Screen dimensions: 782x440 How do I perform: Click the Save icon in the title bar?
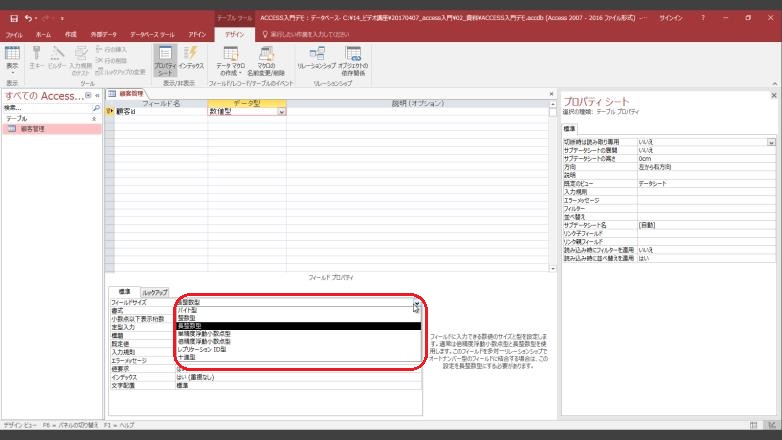tap(13, 18)
